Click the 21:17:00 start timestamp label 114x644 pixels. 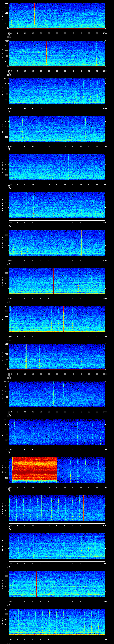(x=9, y=71)
